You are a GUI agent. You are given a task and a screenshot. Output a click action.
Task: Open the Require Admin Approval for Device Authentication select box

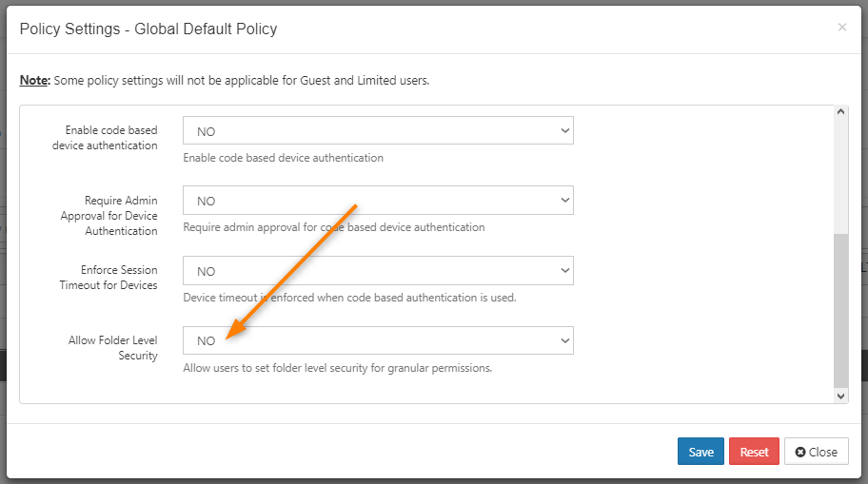[378, 201]
